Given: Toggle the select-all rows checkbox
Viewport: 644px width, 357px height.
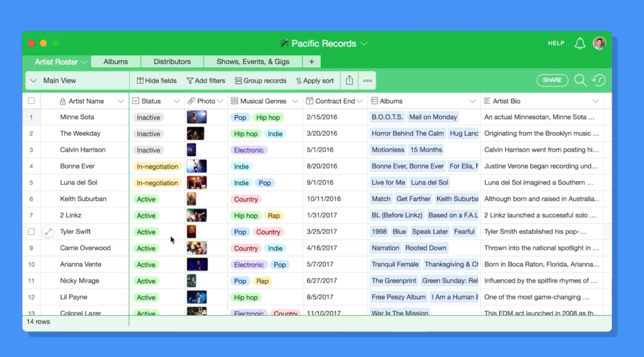Looking at the screenshot, I should (31, 101).
